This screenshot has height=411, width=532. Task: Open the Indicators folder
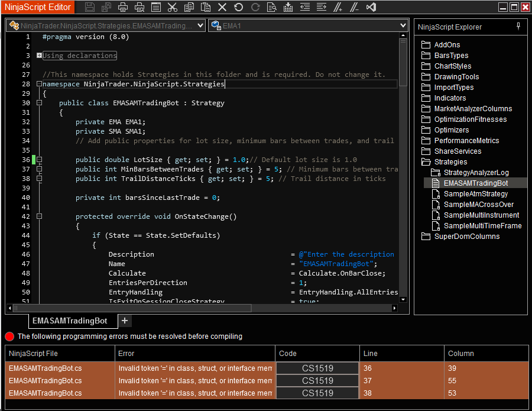click(450, 98)
